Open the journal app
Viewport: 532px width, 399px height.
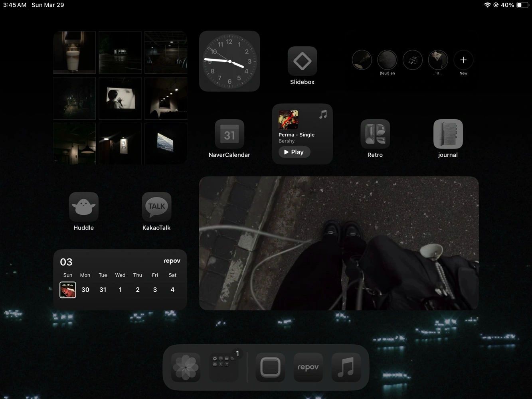coord(448,134)
